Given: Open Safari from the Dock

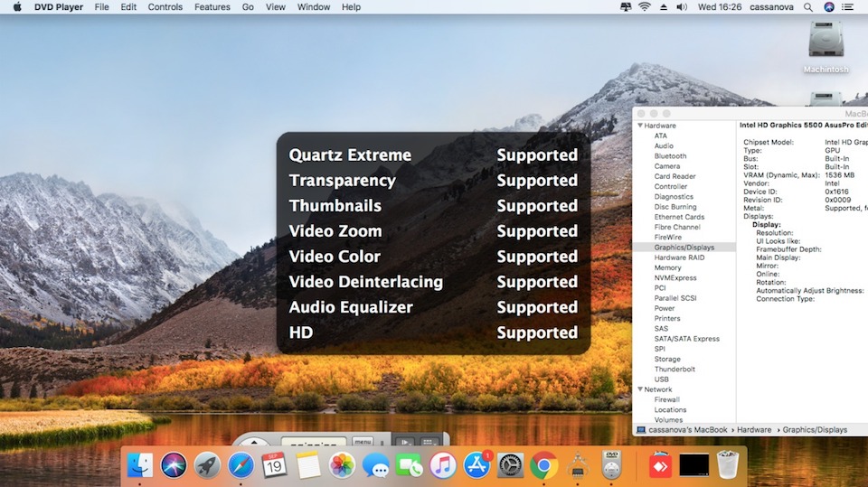Looking at the screenshot, I should [x=241, y=465].
